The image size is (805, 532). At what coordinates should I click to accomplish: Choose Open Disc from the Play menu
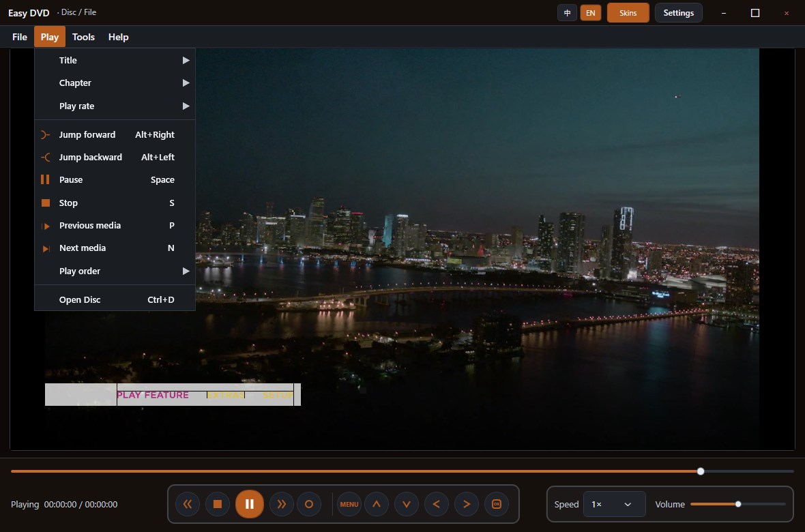point(115,299)
